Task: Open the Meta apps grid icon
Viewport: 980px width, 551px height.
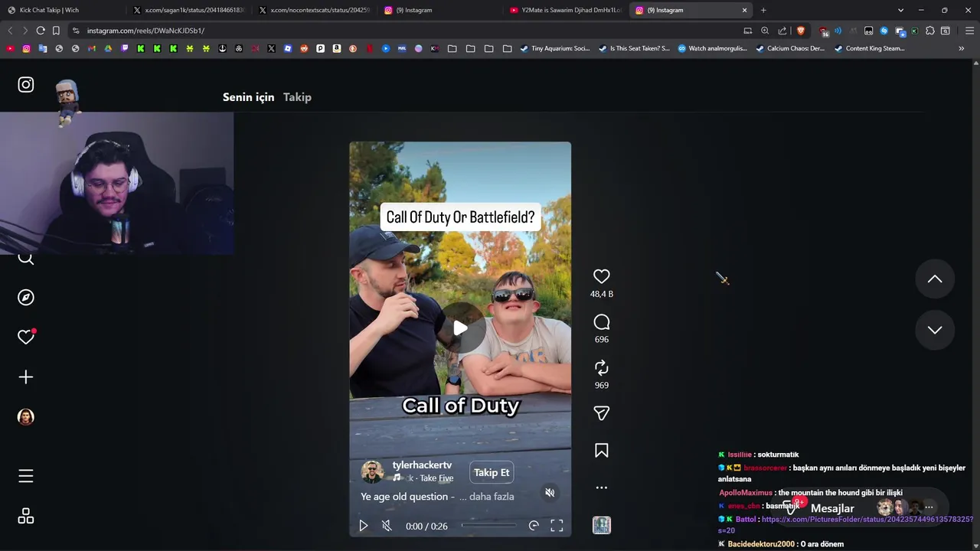Action: [x=26, y=517]
